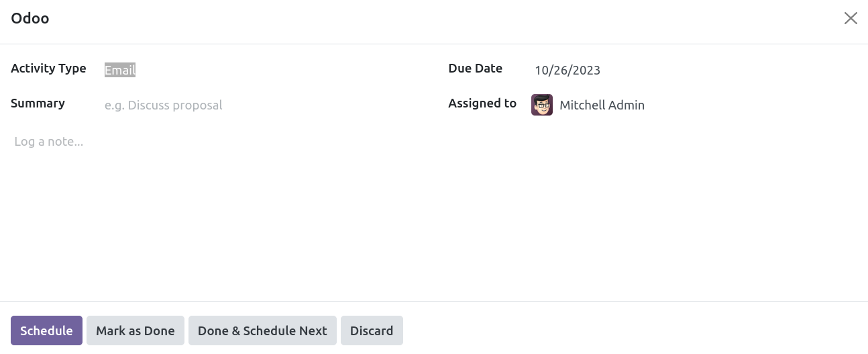Mark the activity as Done

coord(135,330)
